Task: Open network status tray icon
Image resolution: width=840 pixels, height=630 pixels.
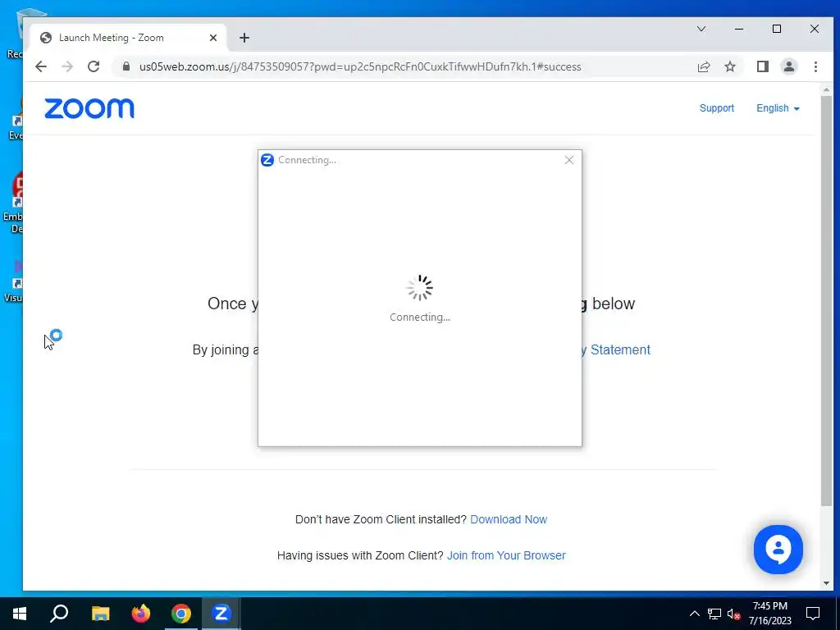Action: click(714, 614)
